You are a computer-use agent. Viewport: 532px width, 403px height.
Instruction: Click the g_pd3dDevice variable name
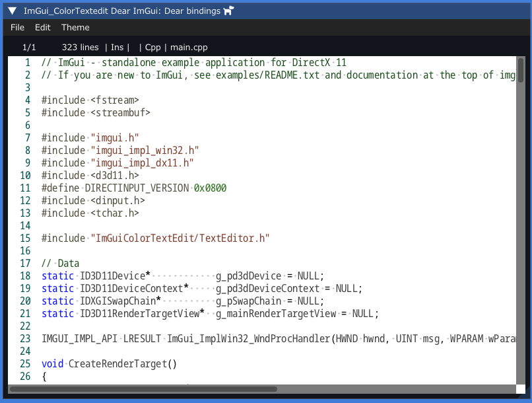pos(249,276)
